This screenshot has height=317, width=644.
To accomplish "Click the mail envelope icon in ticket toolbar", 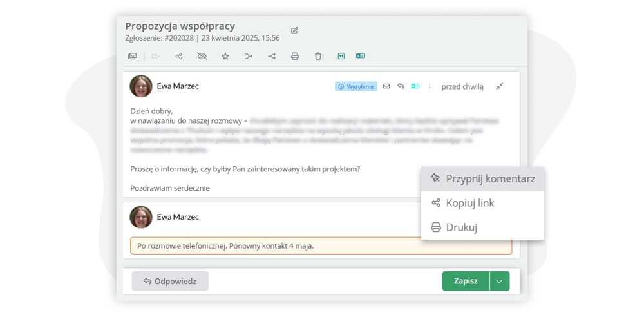I will (x=132, y=56).
